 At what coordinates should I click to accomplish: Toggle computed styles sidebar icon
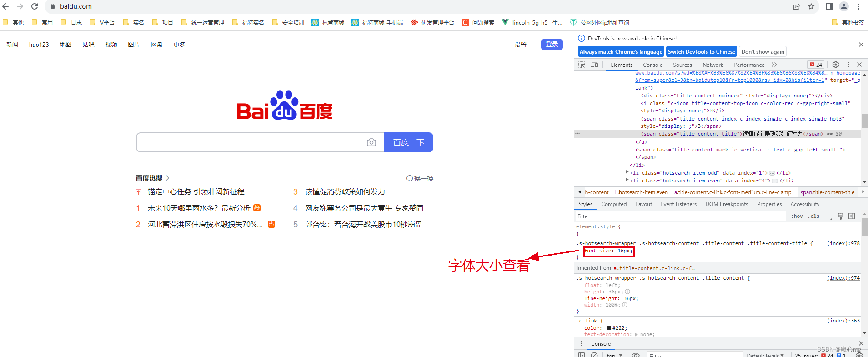[x=852, y=216]
